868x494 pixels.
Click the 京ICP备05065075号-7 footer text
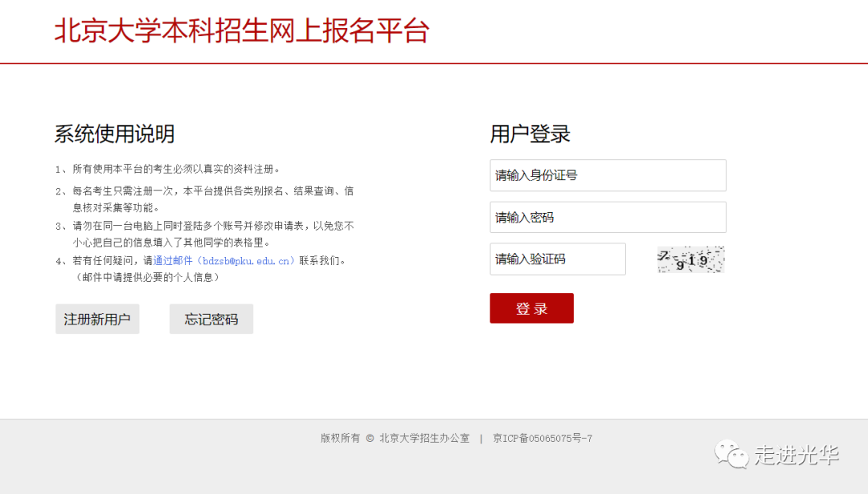point(542,439)
